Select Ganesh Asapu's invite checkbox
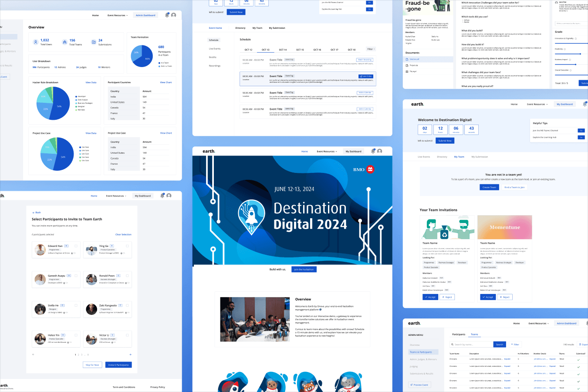This screenshot has width=588, height=392. [x=76, y=276]
